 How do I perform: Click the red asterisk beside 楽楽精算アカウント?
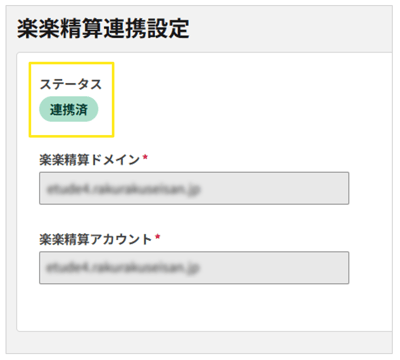(158, 237)
